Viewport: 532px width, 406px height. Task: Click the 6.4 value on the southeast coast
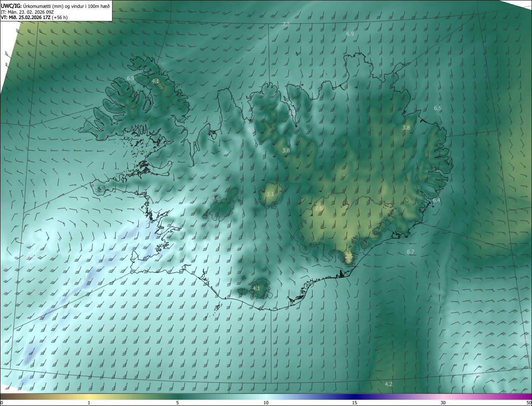pos(436,201)
